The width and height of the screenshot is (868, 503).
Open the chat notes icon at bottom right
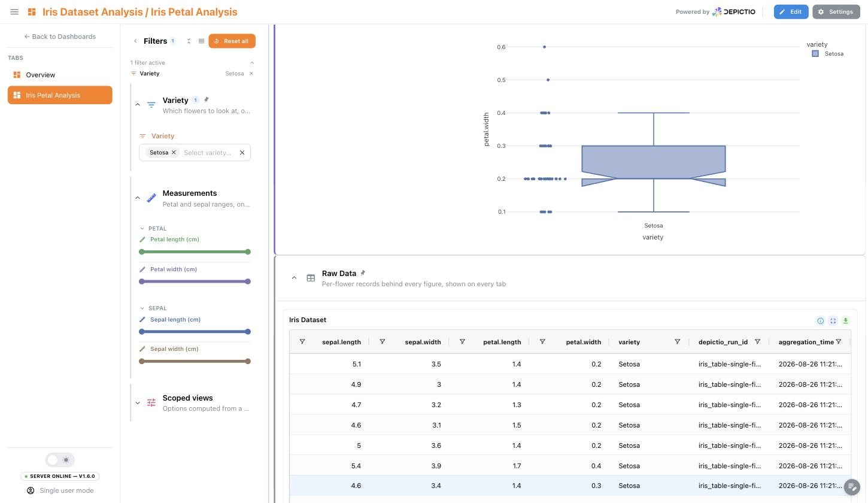coord(852,486)
